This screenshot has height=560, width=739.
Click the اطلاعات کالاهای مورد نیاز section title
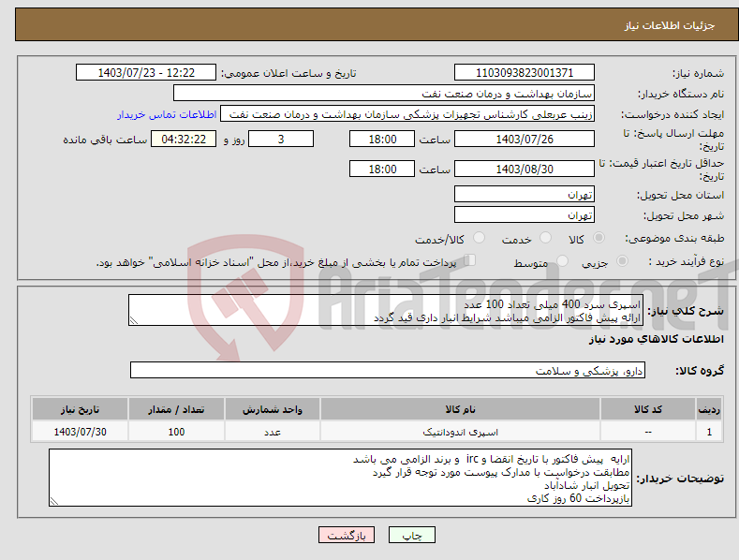coord(656,339)
